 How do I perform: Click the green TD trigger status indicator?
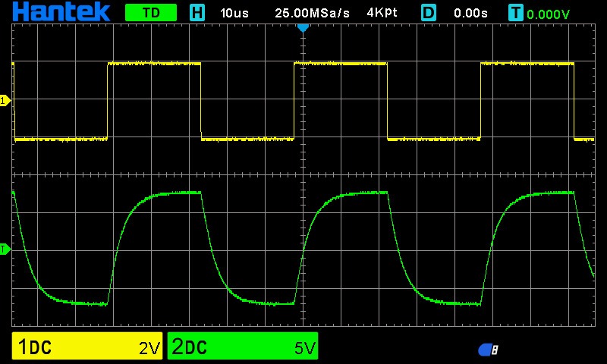pyautogui.click(x=151, y=13)
